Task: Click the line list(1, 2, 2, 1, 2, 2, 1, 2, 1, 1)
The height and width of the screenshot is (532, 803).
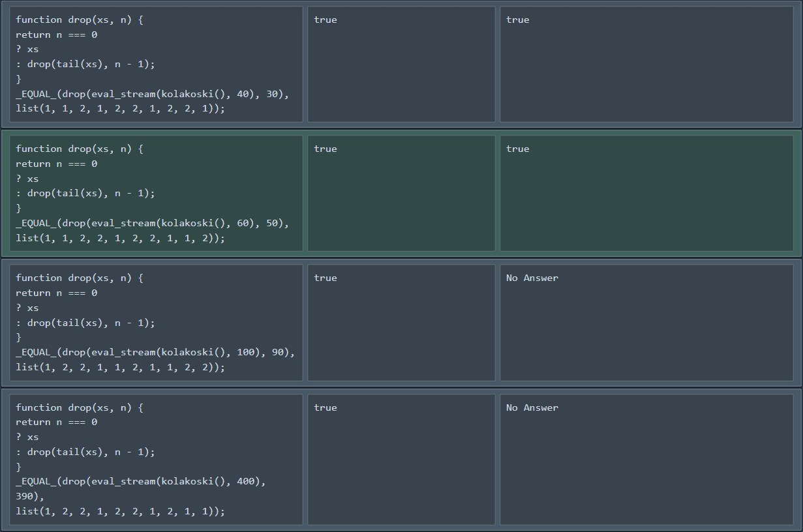Action: [x=120, y=511]
